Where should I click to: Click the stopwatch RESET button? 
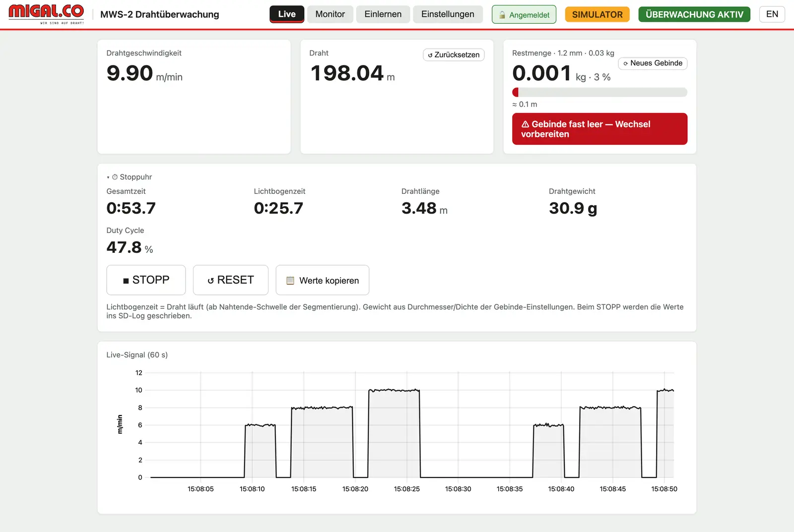(231, 280)
